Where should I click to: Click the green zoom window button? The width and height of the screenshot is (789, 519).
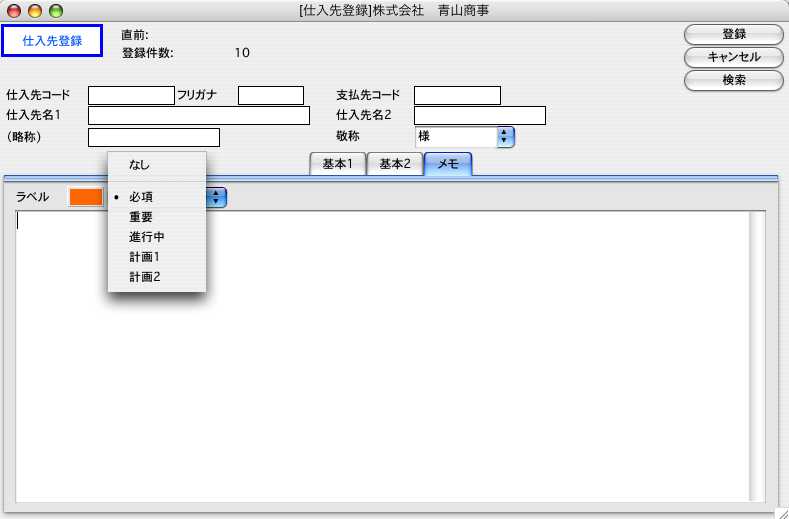coord(55,11)
